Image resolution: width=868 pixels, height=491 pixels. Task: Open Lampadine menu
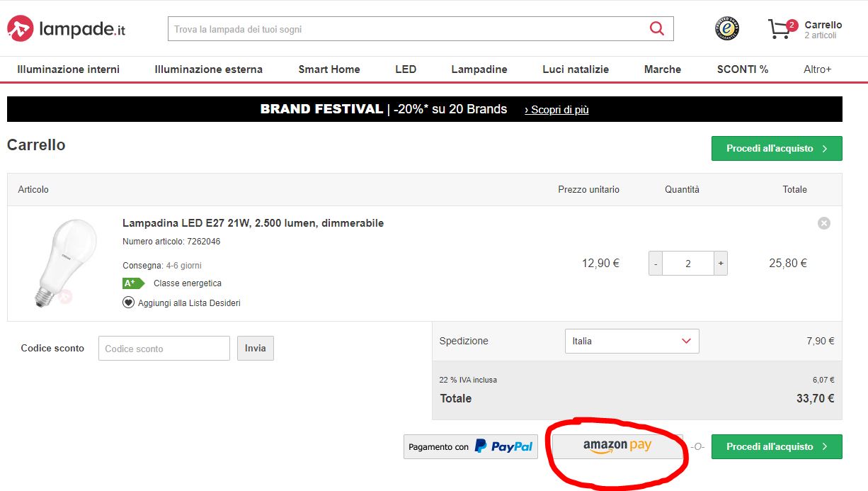pos(479,69)
